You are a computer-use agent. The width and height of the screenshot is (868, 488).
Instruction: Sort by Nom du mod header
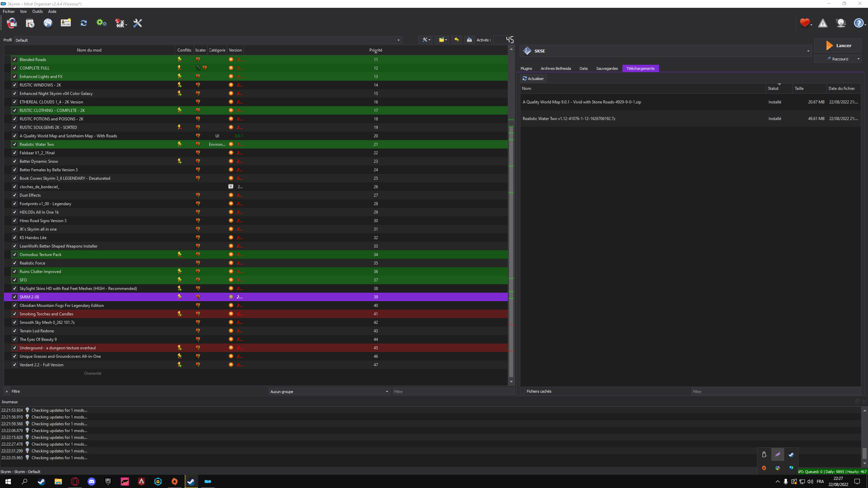pyautogui.click(x=89, y=50)
